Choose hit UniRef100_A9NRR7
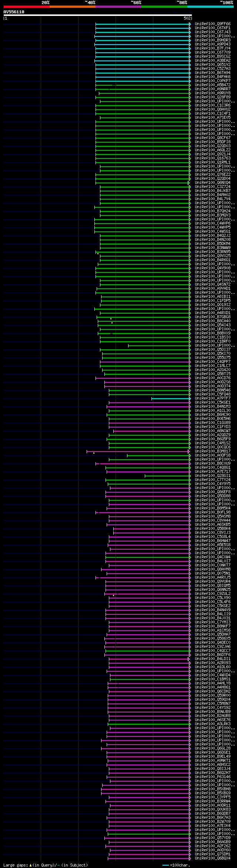The height and width of the screenshot is (868, 237). (x=213, y=89)
